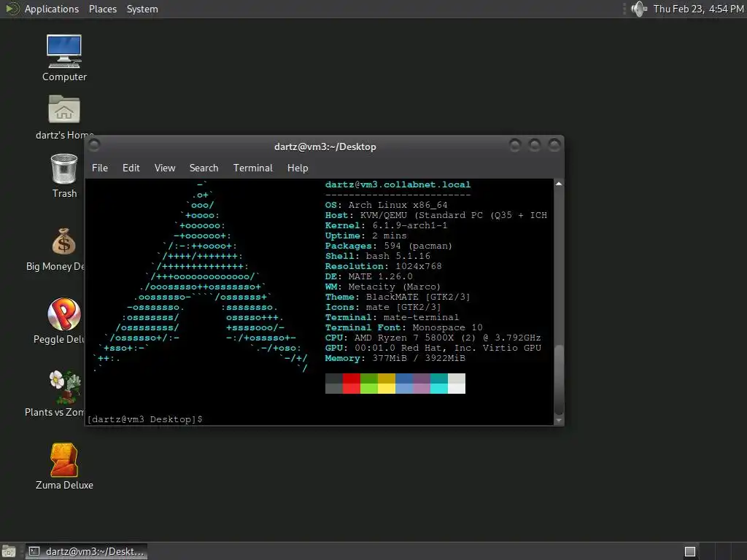
Task: Click the cyan color block in neofetch
Action: (x=439, y=384)
